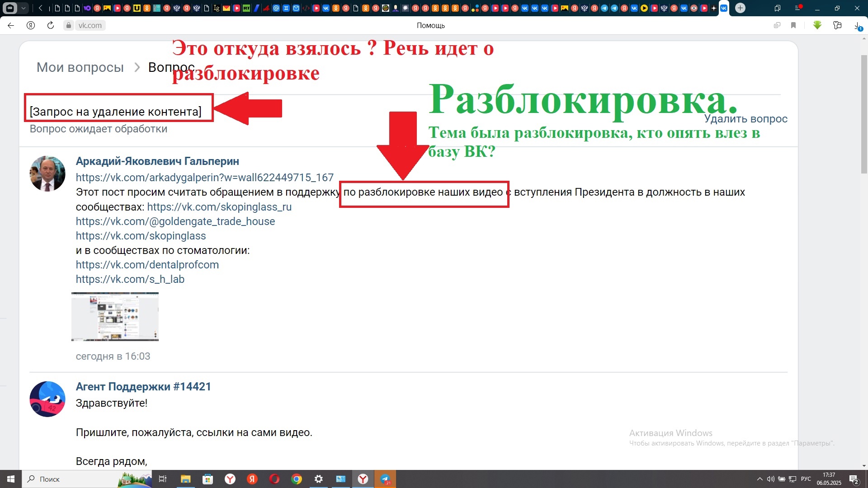The width and height of the screenshot is (868, 488).
Task: Open a new tab with plus button
Action: [x=740, y=8]
